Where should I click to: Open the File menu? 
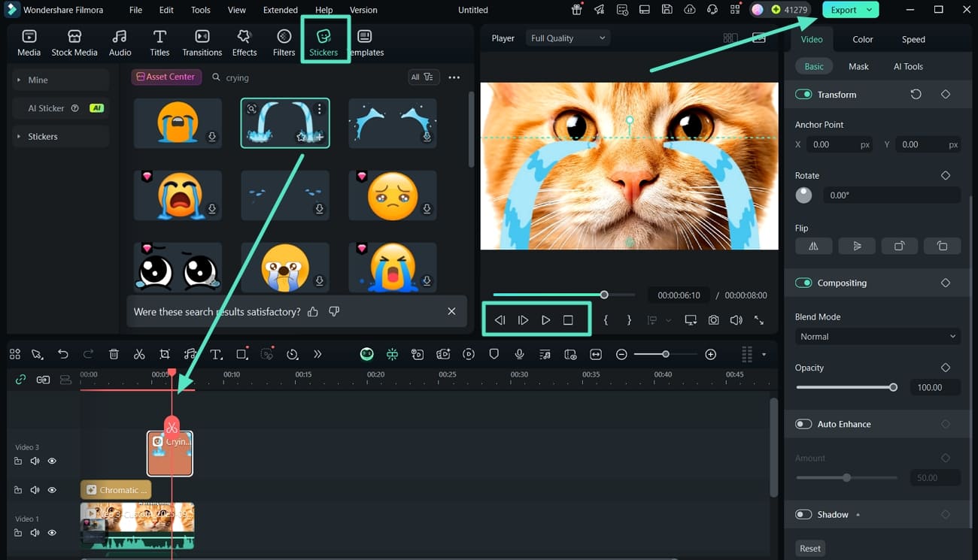coord(135,10)
